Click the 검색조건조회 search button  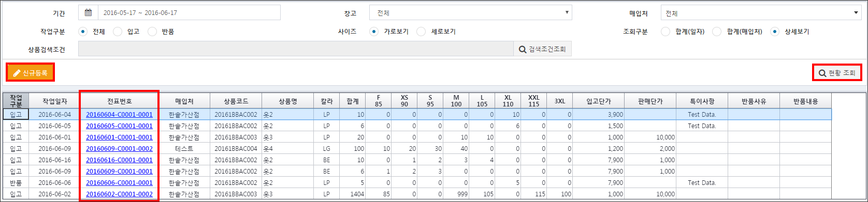click(542, 49)
